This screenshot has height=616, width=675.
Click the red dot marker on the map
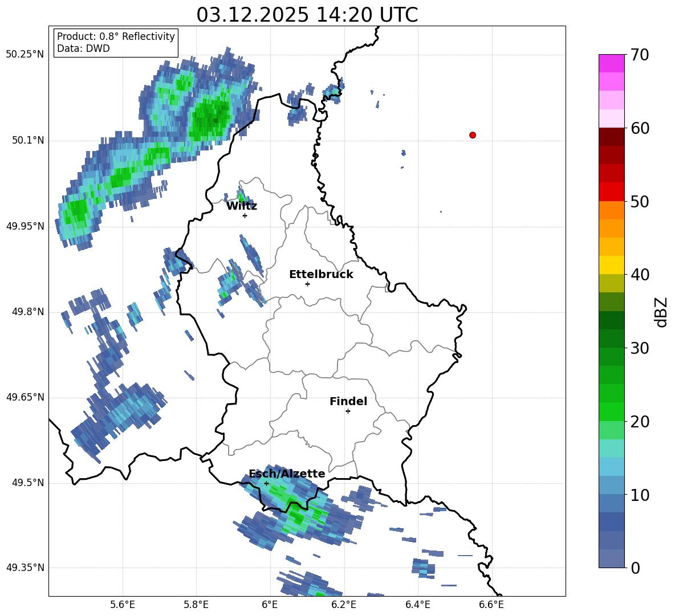point(473,135)
